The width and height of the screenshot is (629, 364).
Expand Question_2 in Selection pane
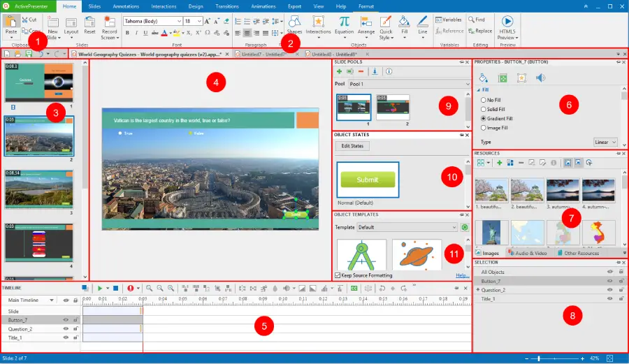(478, 289)
